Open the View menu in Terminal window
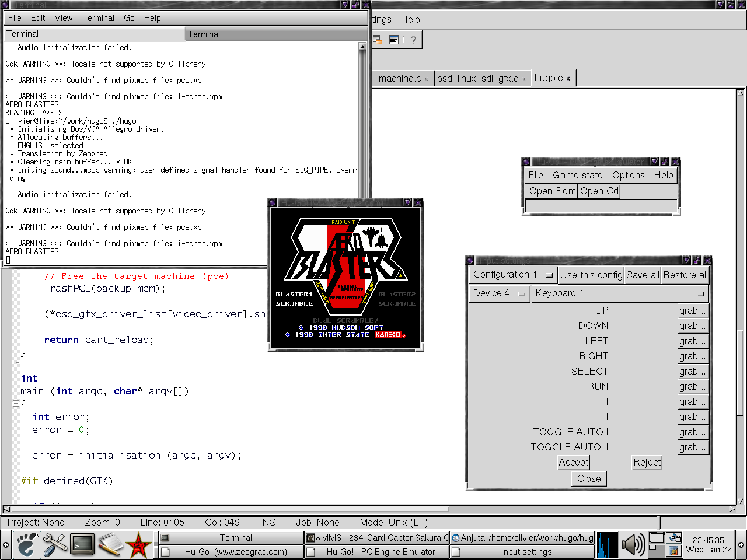 click(64, 18)
